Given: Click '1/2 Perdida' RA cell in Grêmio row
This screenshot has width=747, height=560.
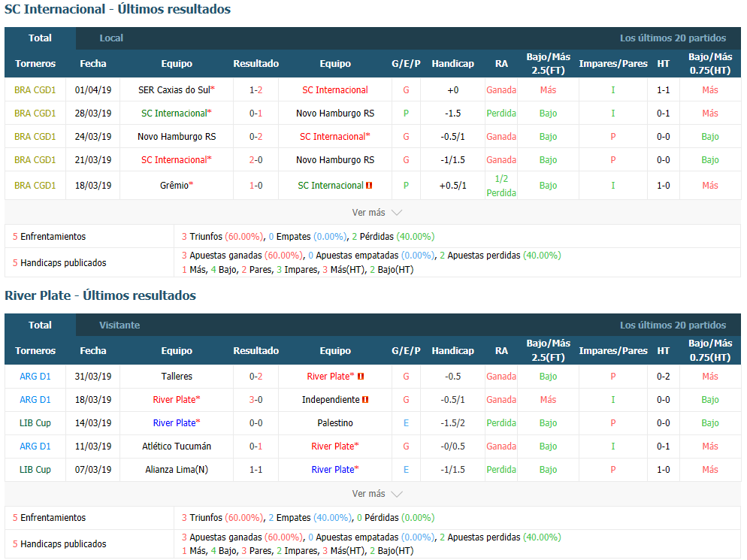Looking at the screenshot, I should coord(501,186).
